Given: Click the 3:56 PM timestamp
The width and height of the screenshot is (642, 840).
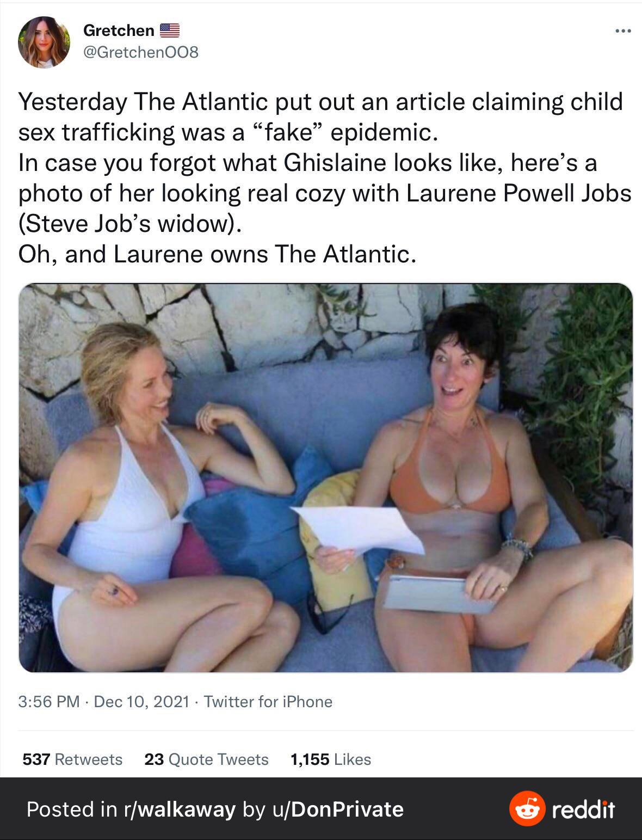Looking at the screenshot, I should 49,701.
